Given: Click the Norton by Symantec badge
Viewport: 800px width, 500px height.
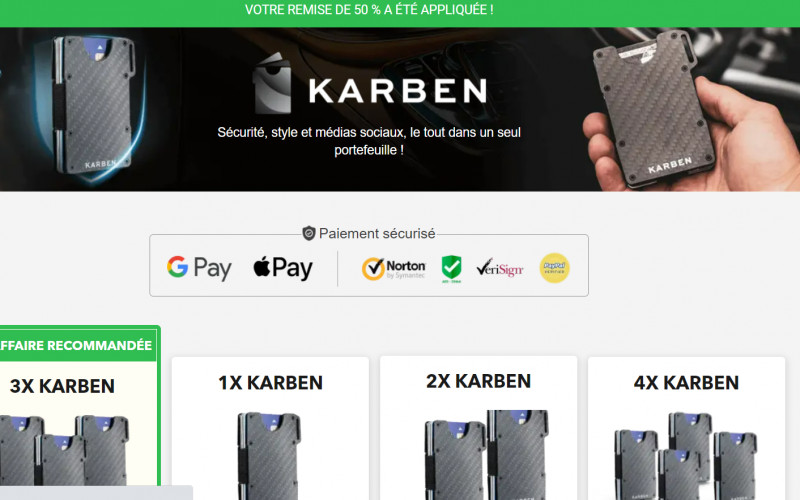Looking at the screenshot, I should (393, 268).
